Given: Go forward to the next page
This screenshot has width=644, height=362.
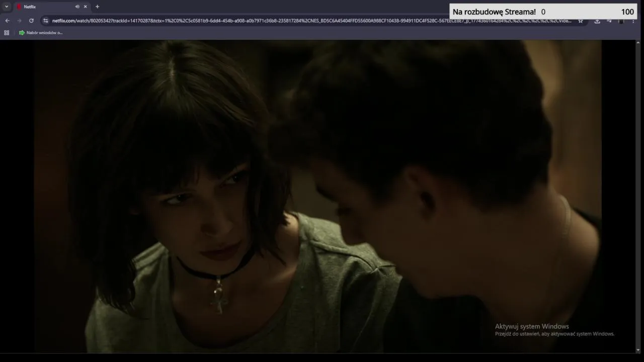Looking at the screenshot, I should 19,21.
